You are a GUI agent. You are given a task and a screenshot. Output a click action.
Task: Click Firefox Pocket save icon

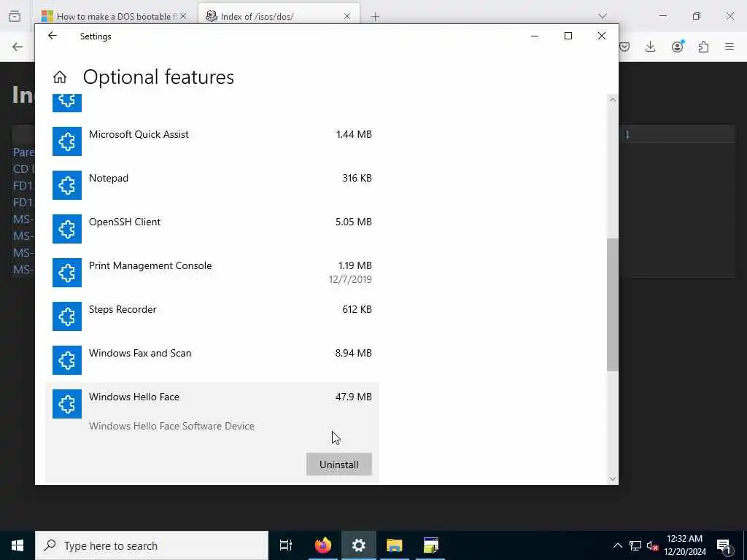point(624,47)
